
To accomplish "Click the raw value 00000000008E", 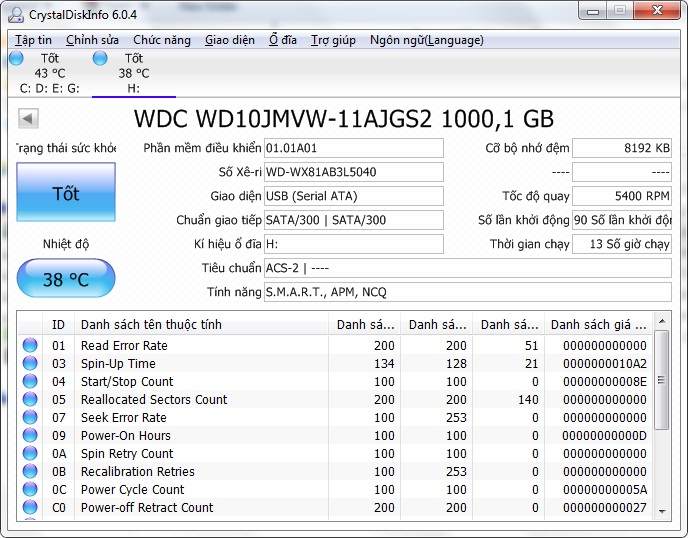I will coord(605,382).
